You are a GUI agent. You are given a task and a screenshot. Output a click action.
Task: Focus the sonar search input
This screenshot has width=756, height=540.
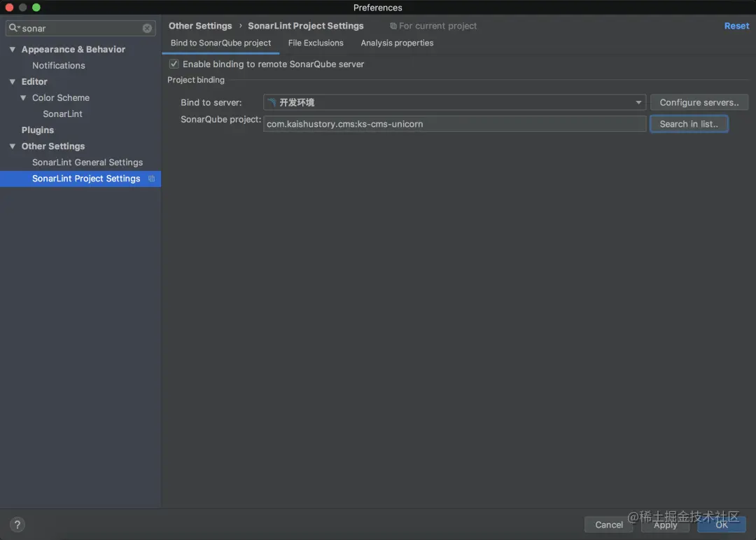point(80,29)
